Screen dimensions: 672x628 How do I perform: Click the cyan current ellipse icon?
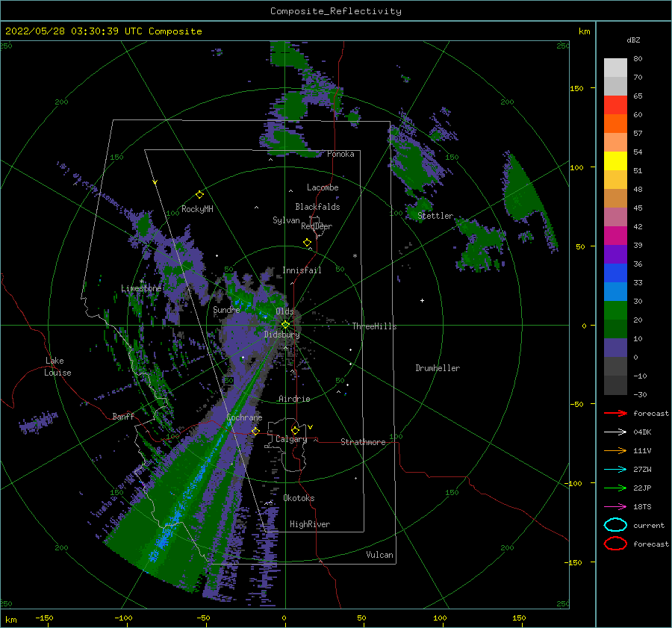615,525
